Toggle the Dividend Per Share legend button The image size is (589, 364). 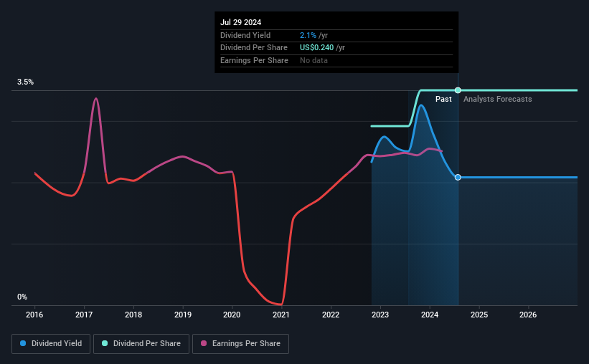tap(141, 344)
